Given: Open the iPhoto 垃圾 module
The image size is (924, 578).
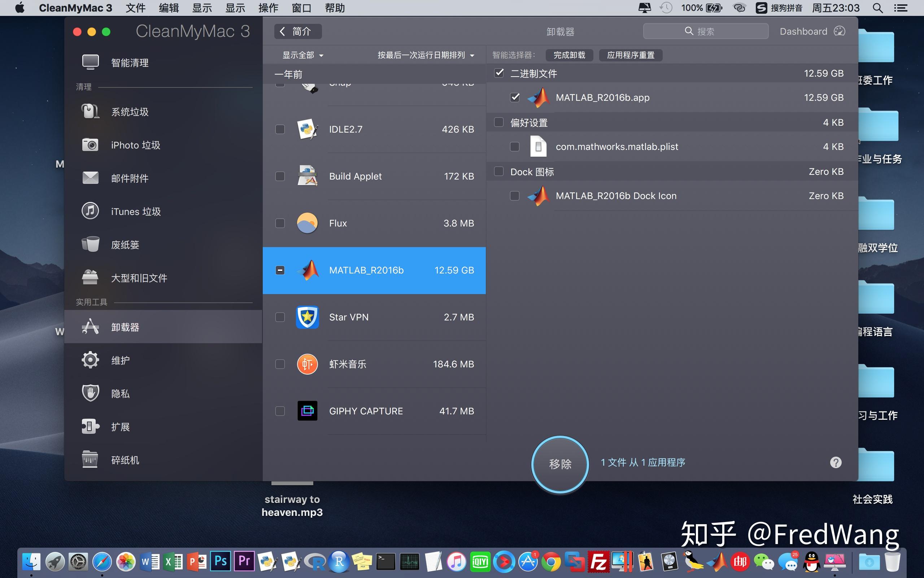Looking at the screenshot, I should (163, 145).
